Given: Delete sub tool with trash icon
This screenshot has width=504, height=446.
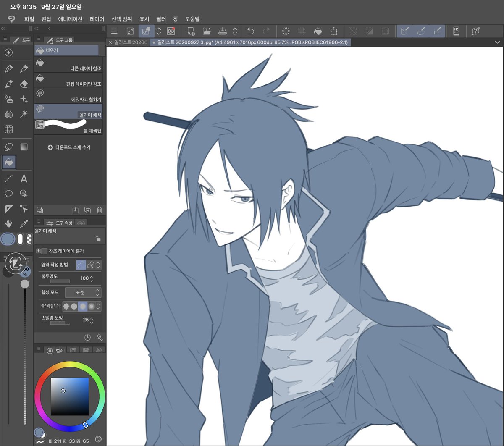Looking at the screenshot, I should click(100, 210).
